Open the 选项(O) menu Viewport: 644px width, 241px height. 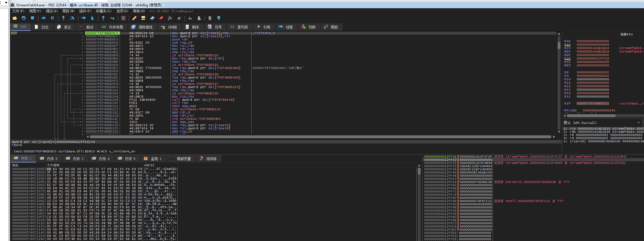click(122, 11)
